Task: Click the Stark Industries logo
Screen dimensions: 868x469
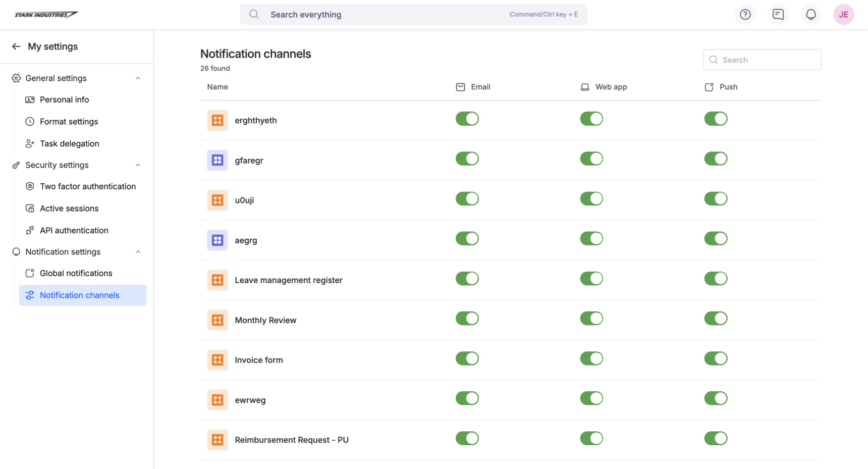Action: point(46,15)
